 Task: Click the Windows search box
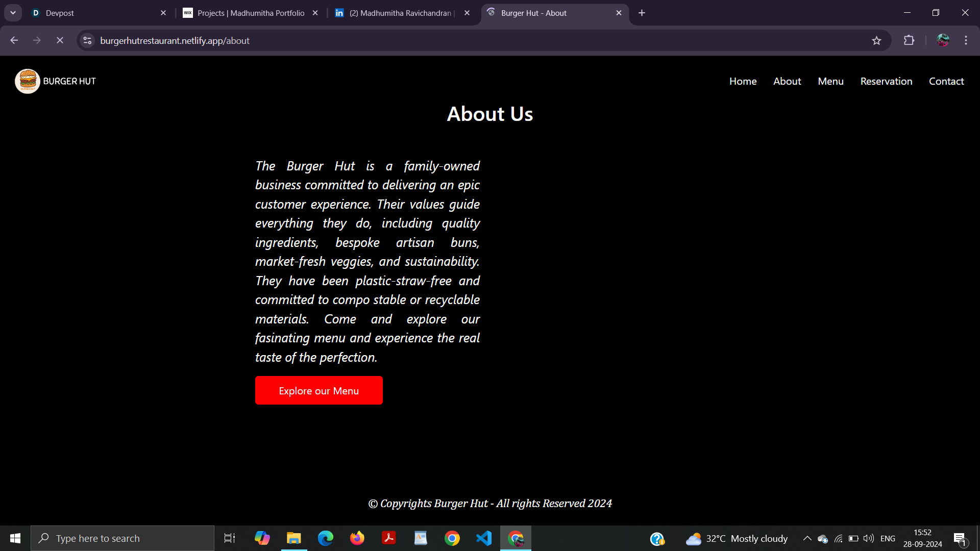coord(122,538)
